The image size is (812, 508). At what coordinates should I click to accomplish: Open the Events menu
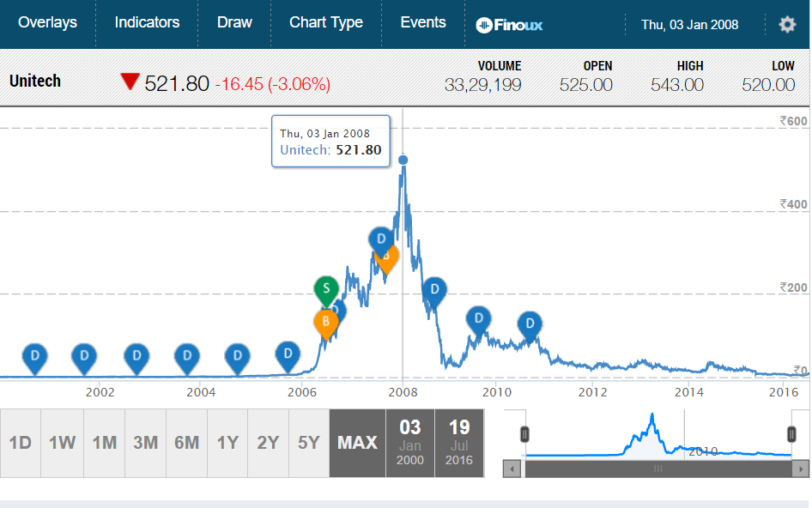pyautogui.click(x=423, y=23)
